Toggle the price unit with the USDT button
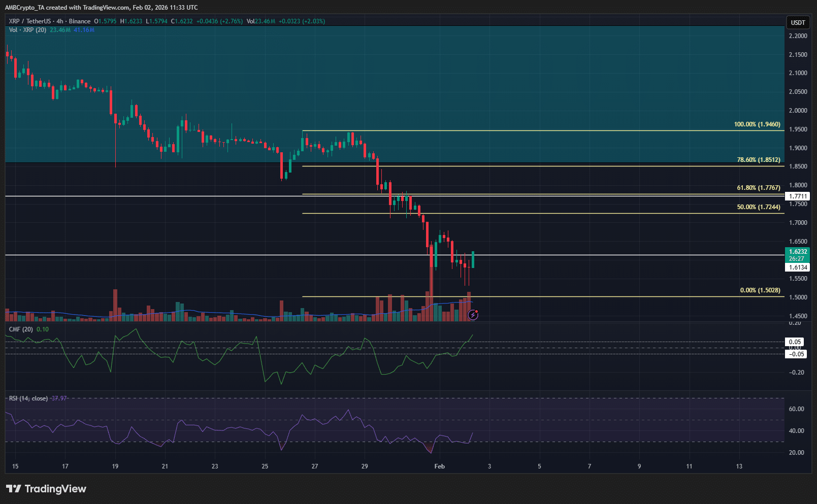The height and width of the screenshot is (504, 817). pyautogui.click(x=797, y=23)
